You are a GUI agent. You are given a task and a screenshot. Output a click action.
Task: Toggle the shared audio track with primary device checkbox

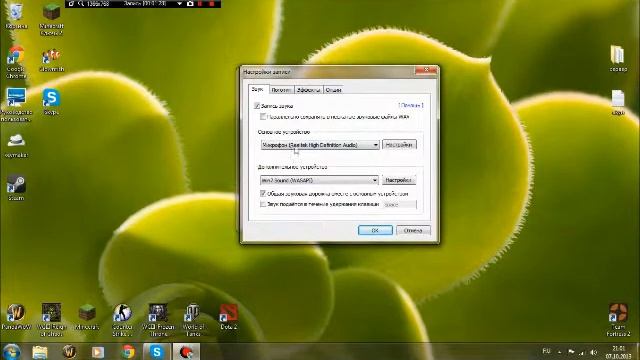pos(263,193)
